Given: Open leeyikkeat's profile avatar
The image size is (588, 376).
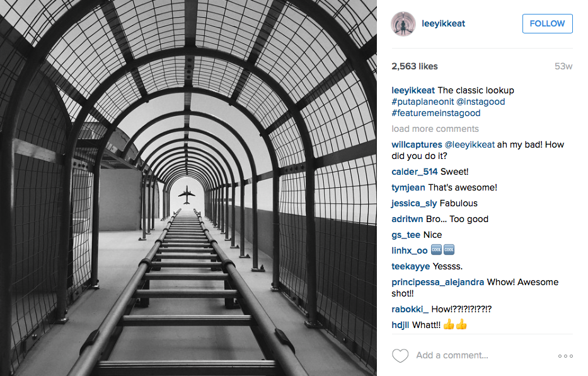Looking at the screenshot, I should coord(403,23).
